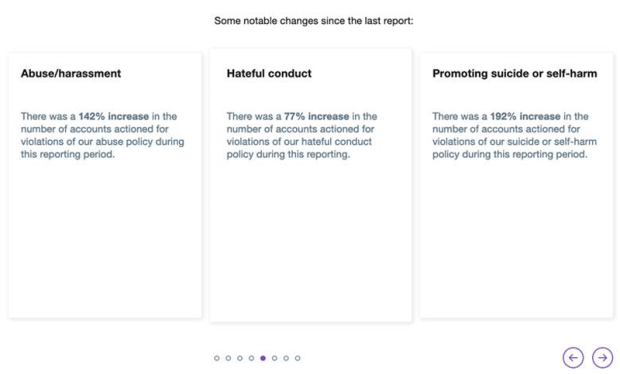
Task: Click the 'violations of our suicide or self-harm' line
Action: 514,142
